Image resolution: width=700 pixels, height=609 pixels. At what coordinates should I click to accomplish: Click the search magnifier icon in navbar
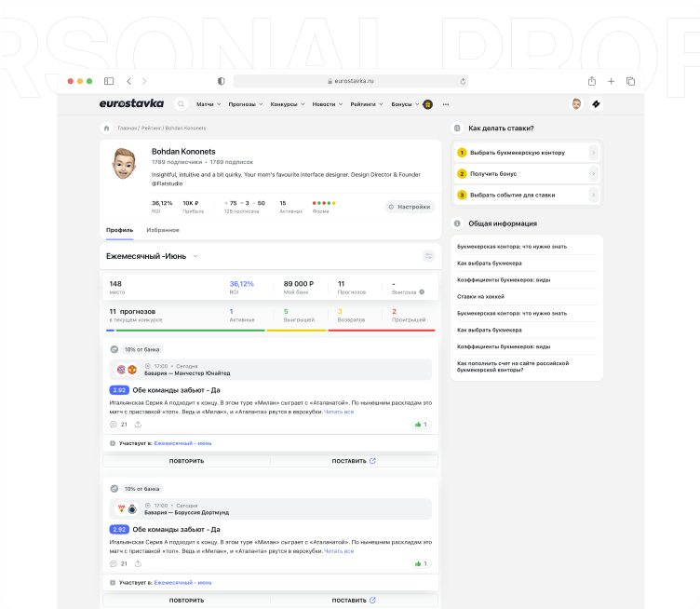181,104
